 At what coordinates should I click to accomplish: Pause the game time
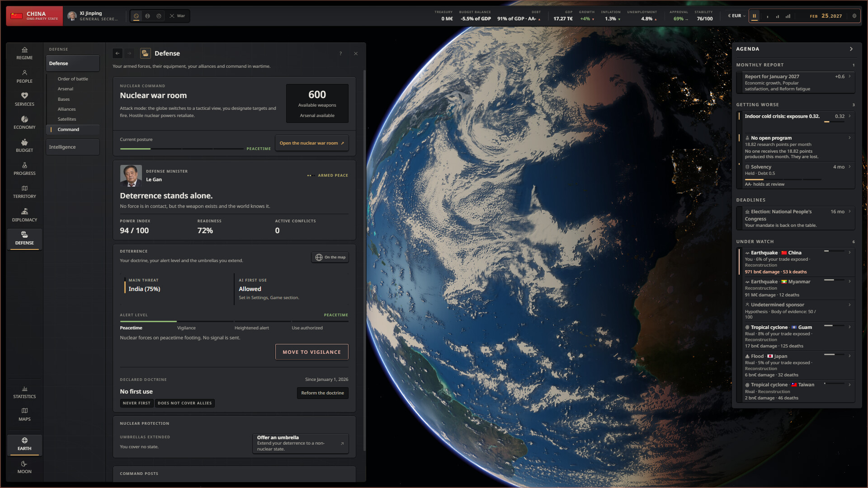[754, 16]
